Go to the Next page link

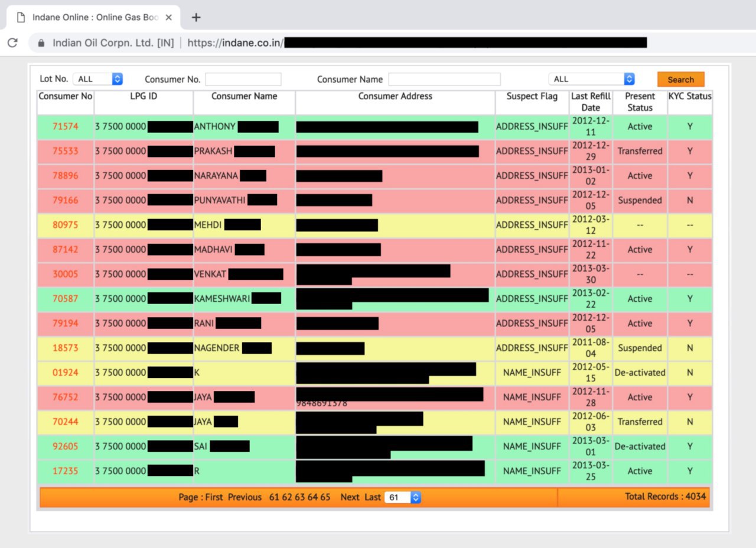pos(350,497)
